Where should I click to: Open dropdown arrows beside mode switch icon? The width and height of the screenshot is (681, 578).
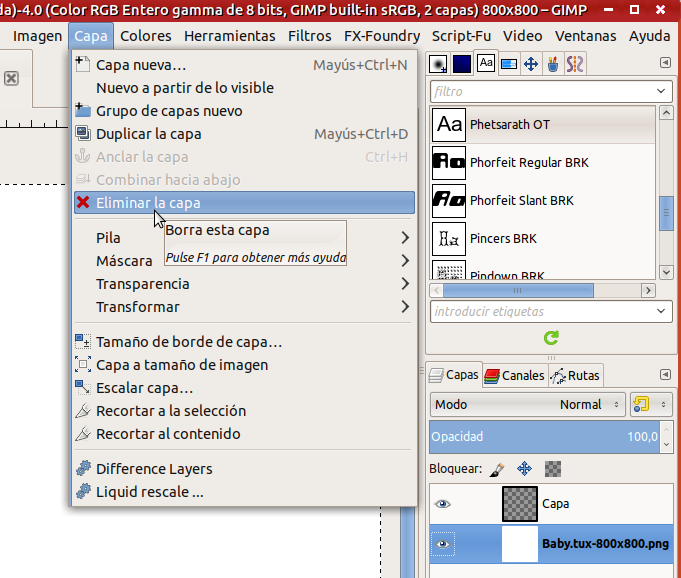click(663, 404)
